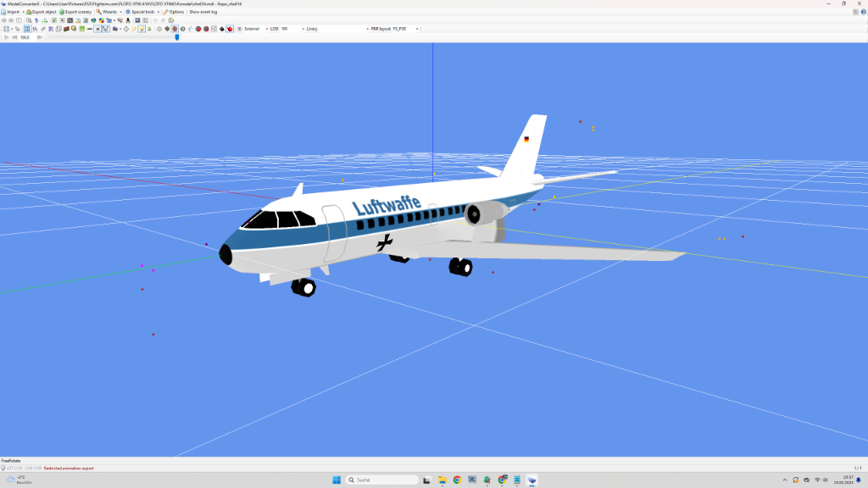Click the Restricted animation export status text
The height and width of the screenshot is (488, 868).
69,468
